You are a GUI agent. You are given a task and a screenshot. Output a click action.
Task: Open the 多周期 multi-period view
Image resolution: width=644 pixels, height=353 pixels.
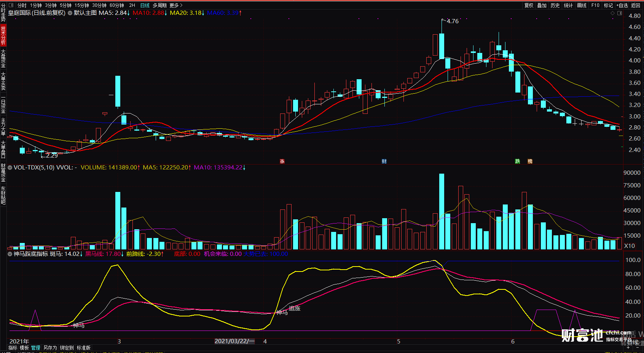159,5
